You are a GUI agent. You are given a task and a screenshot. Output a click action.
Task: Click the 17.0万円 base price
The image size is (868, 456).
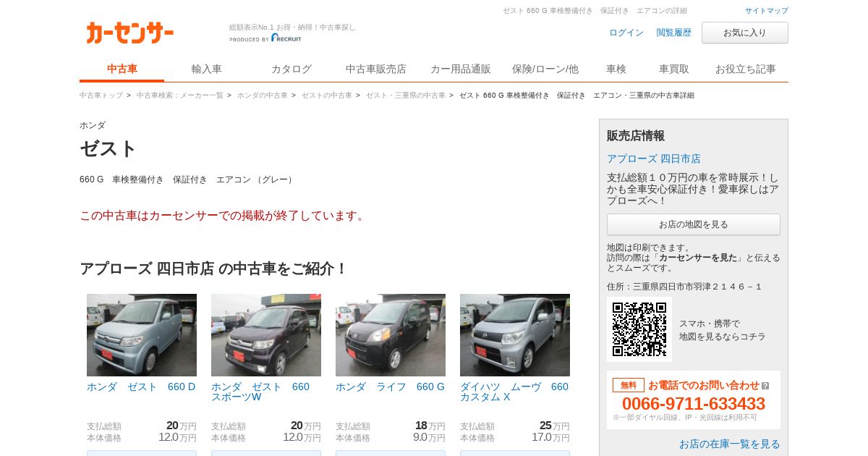pyautogui.click(x=550, y=437)
